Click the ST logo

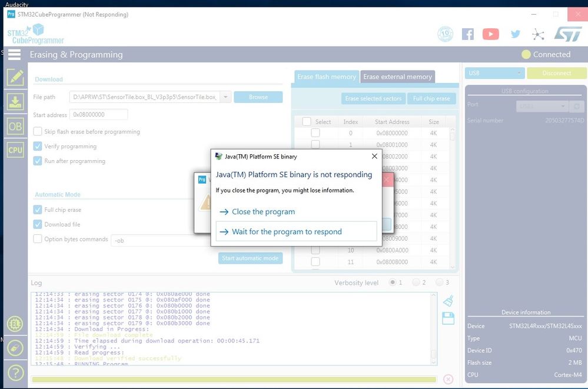tap(568, 34)
